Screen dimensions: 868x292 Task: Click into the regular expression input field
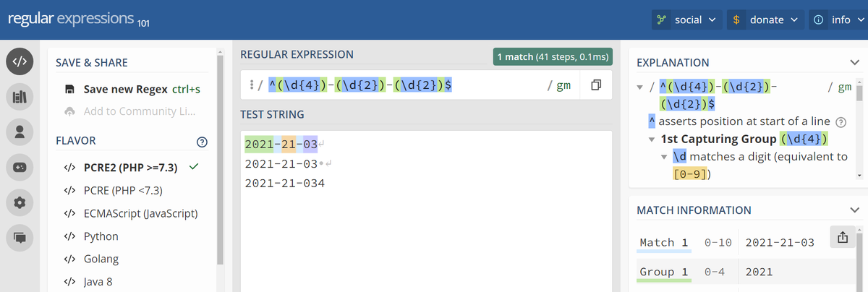coord(405,85)
